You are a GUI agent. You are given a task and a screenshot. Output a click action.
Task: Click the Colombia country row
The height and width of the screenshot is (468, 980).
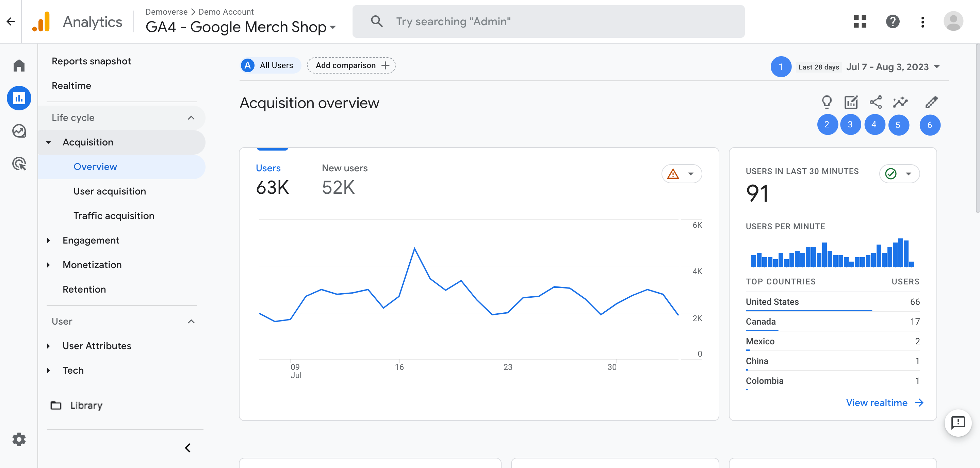[832, 381]
